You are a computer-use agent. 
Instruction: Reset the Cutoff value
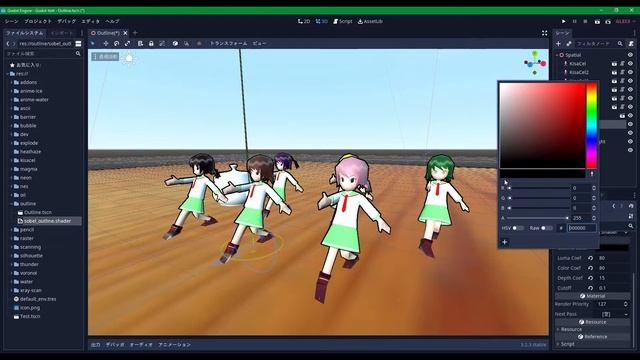tap(591, 288)
